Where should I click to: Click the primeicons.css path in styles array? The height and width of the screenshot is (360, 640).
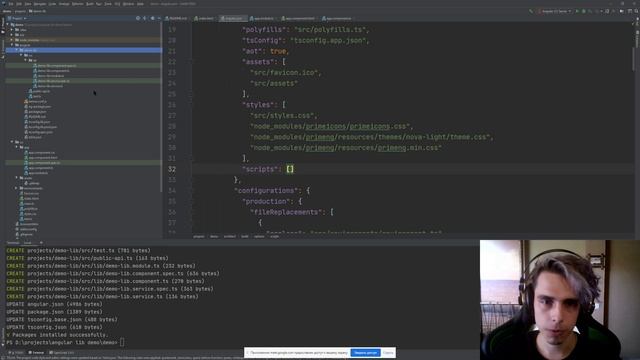(331, 126)
